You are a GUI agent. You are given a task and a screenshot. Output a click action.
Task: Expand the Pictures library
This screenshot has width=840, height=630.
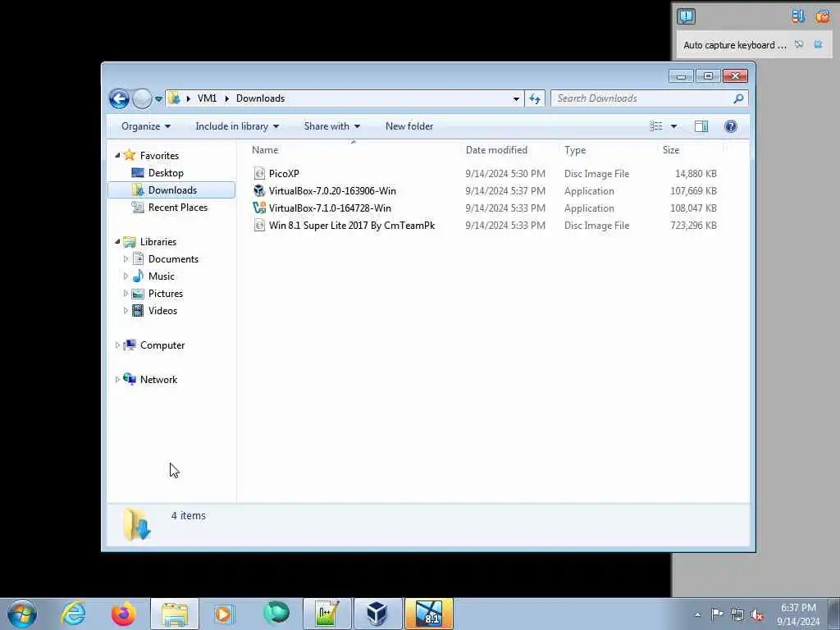(126, 294)
